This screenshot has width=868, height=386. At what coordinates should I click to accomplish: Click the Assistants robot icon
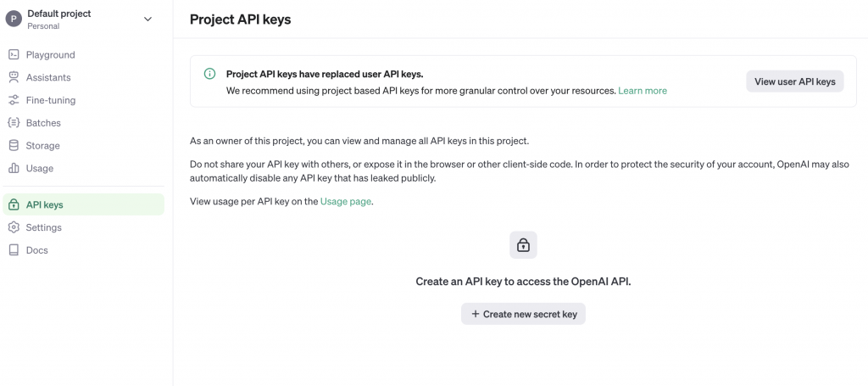[x=14, y=77]
